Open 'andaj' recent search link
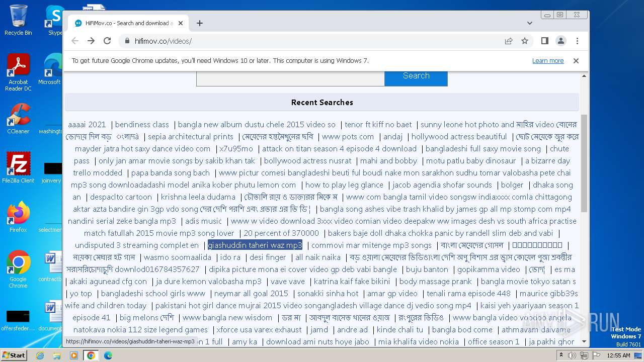This screenshot has width=644, height=362. [393, 137]
